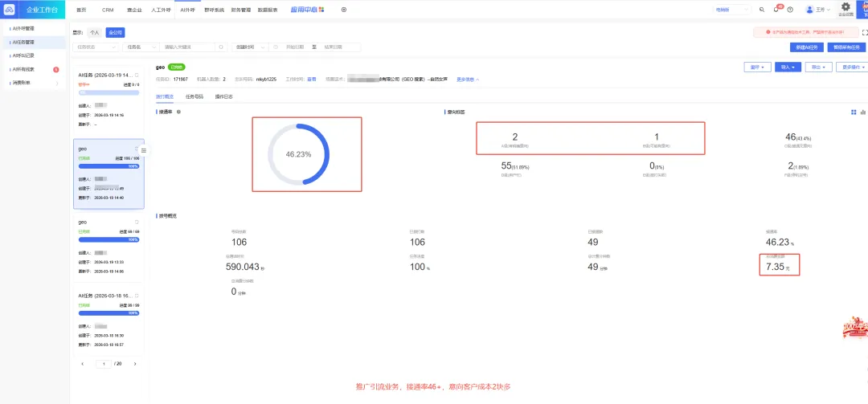Open the 群呼系统 top menu
Screen dimensions: 868x404
click(214, 10)
